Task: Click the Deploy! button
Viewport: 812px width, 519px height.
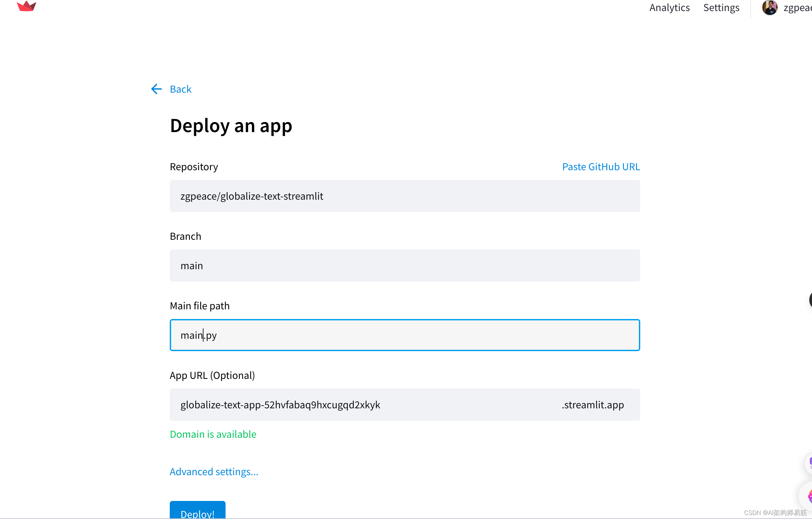Action: (x=197, y=510)
